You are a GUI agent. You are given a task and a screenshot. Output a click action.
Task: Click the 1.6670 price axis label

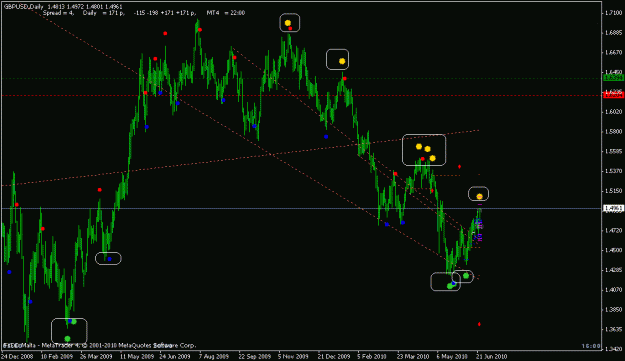(613, 52)
